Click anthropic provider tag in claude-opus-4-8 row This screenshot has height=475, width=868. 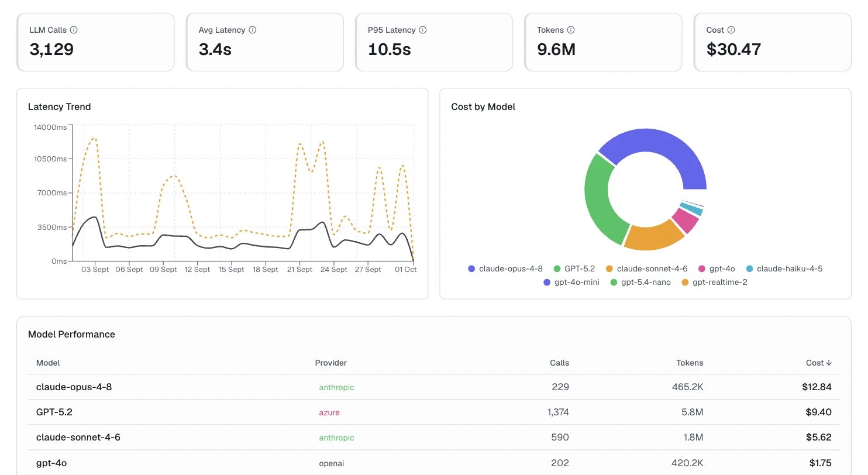click(x=336, y=387)
